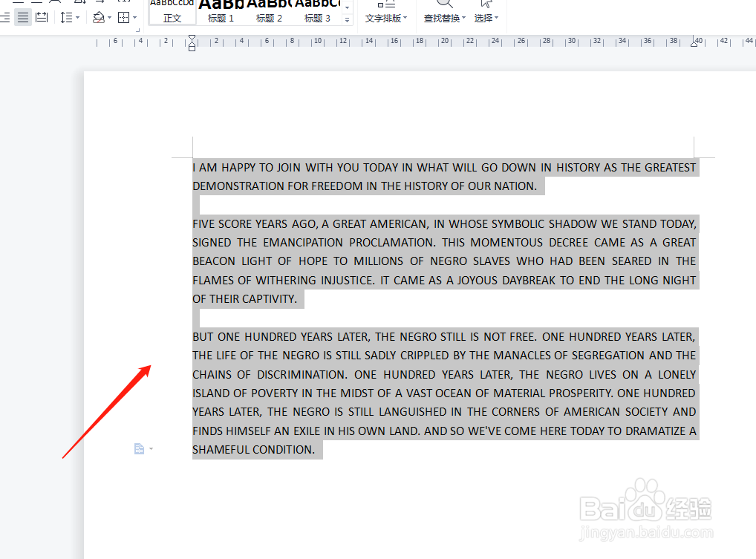Image resolution: width=756 pixels, height=559 pixels.
Task: Click the shading paint bucket icon
Action: click(x=98, y=18)
